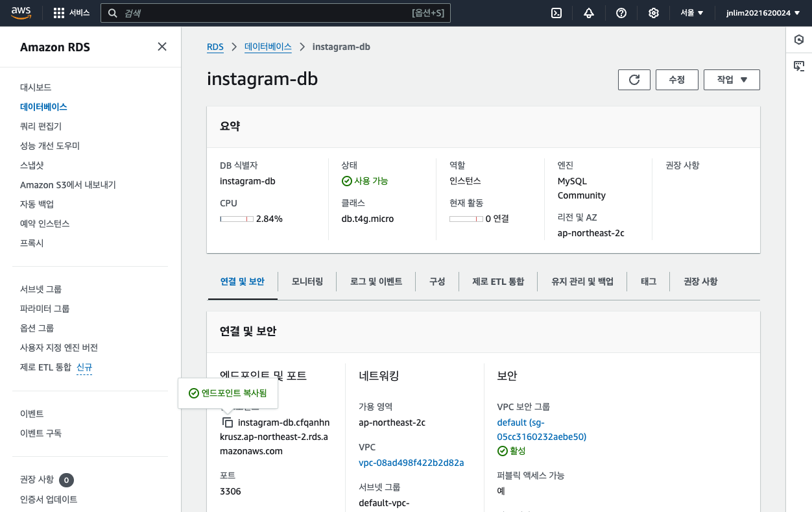
Task: Open 쿼리 편집기 in the sidebar
Action: 41,126
